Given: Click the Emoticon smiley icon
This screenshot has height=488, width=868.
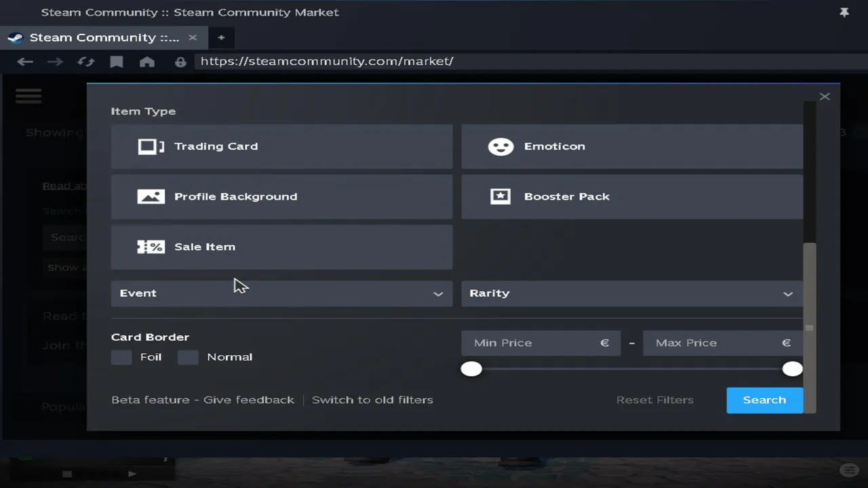Looking at the screenshot, I should coord(500,146).
